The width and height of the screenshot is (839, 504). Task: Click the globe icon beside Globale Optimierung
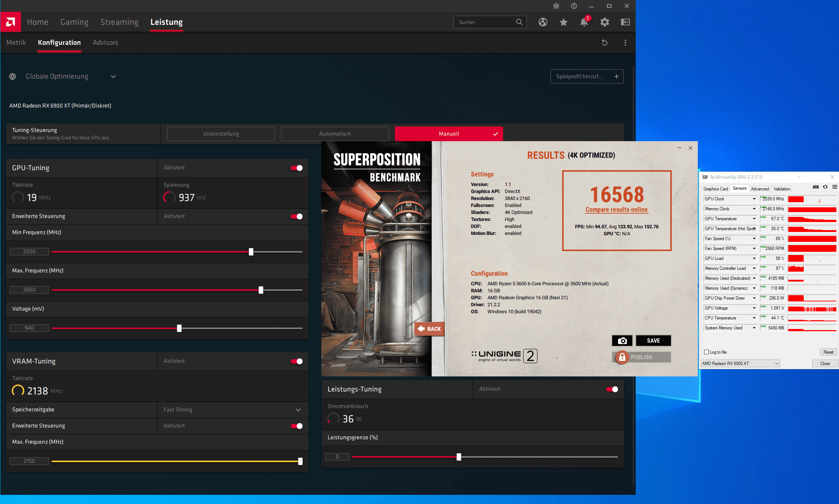(13, 76)
